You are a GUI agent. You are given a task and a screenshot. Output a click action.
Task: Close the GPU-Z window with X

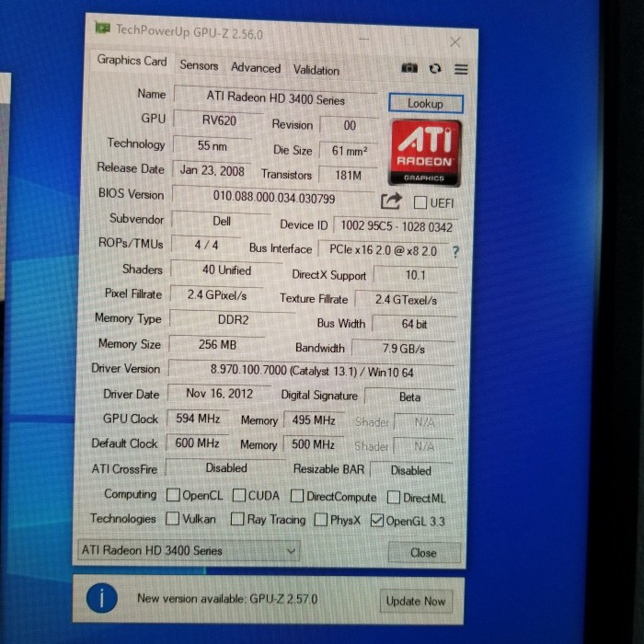coord(455,42)
